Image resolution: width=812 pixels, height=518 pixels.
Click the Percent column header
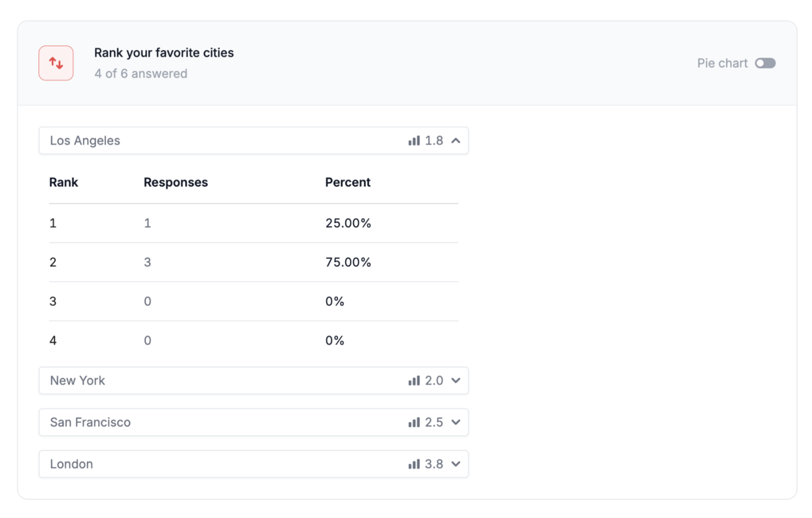[348, 182]
